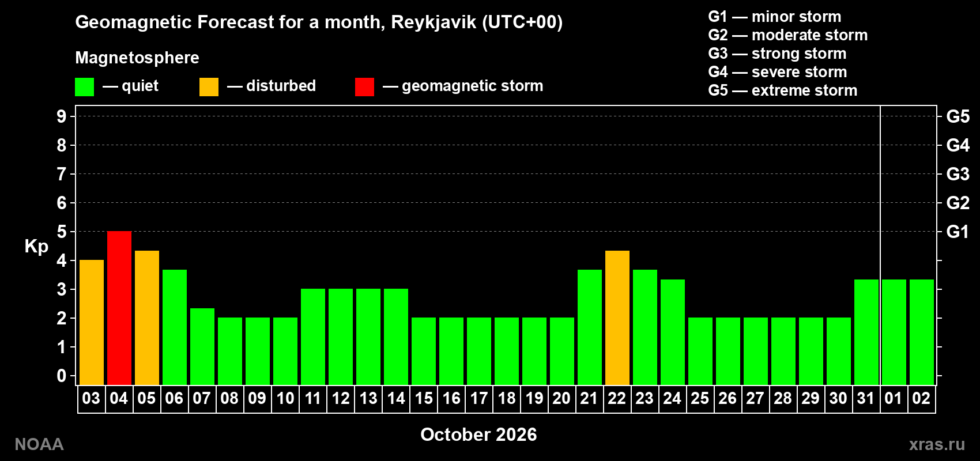Click the green bar above day 06
The image size is (980, 461).
click(x=175, y=327)
